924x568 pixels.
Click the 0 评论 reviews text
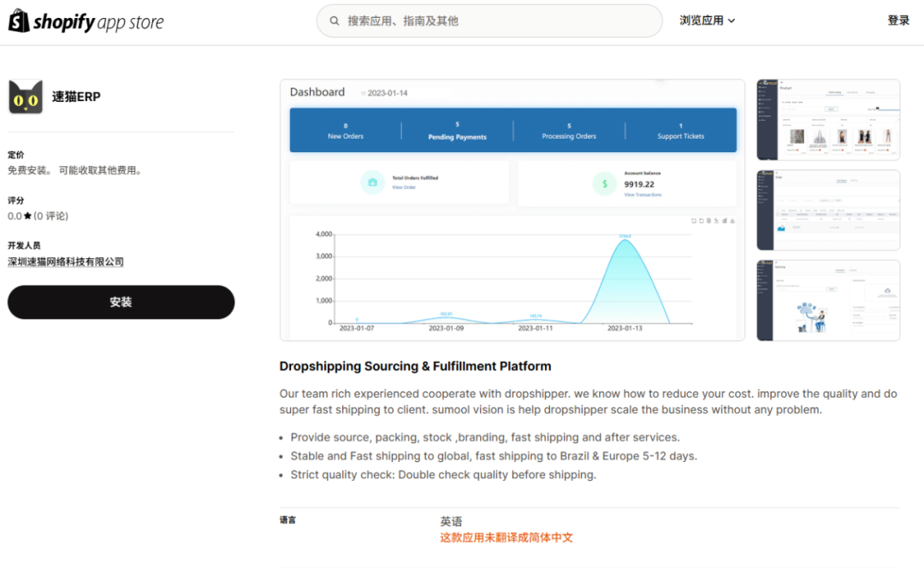(x=50, y=216)
